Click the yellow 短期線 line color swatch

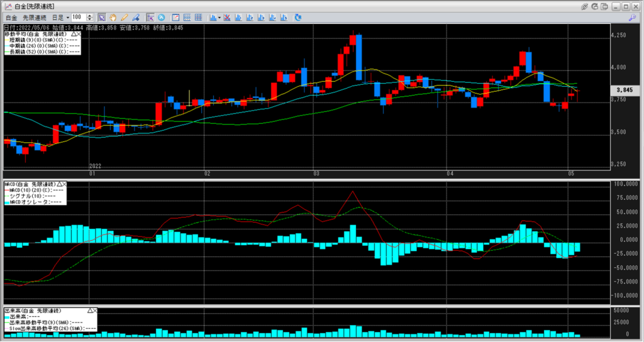click(6, 40)
